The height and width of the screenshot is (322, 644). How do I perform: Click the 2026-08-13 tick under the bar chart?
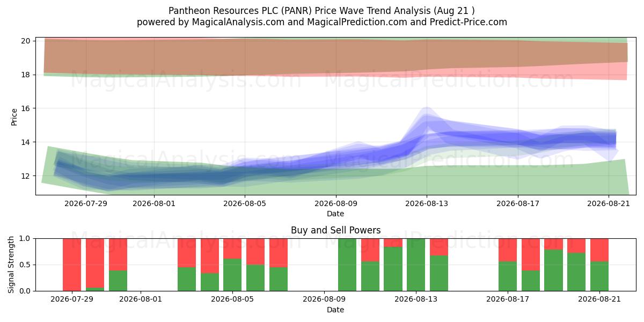coord(416,299)
